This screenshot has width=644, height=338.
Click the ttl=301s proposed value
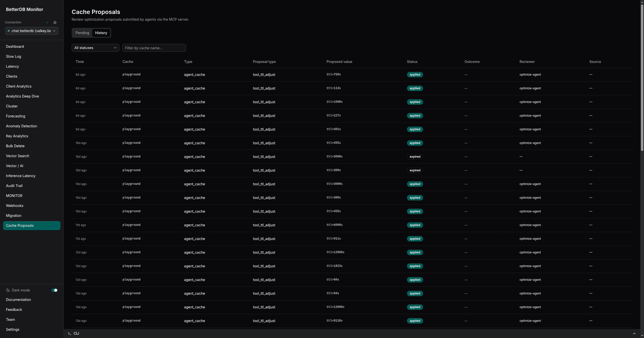coord(334,129)
